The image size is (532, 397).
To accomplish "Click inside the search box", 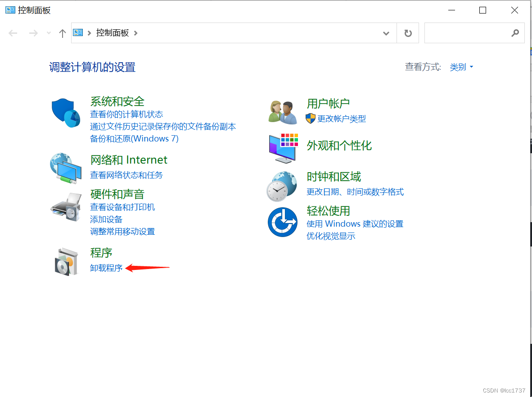I will click(x=468, y=33).
